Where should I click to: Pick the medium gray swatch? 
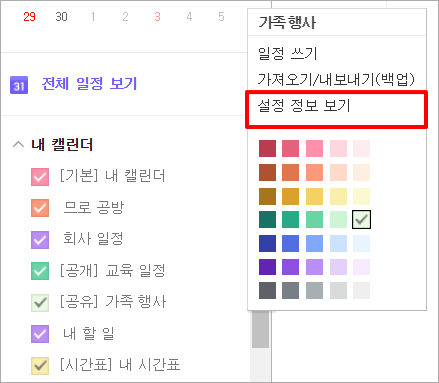coord(314,290)
